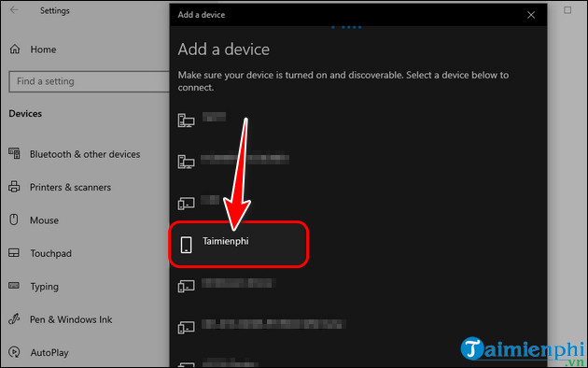
Task: Click the mouse icon in sidebar
Action: [x=14, y=219]
